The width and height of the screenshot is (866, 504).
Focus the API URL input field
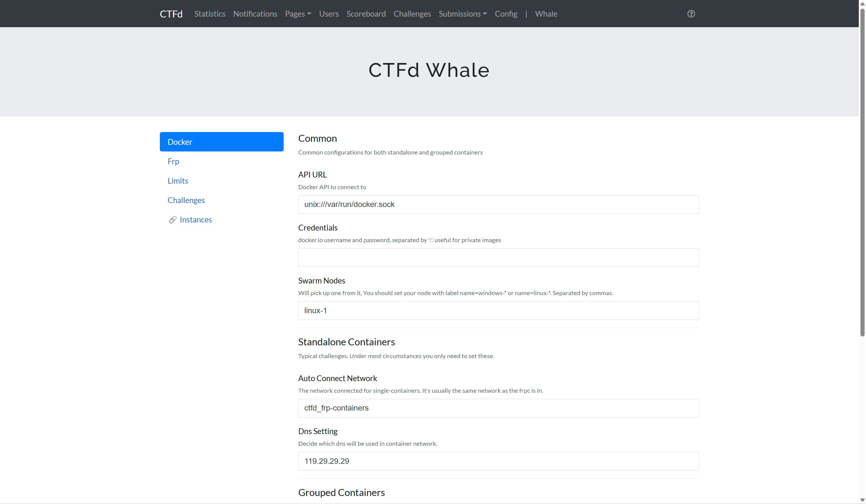coord(498,205)
